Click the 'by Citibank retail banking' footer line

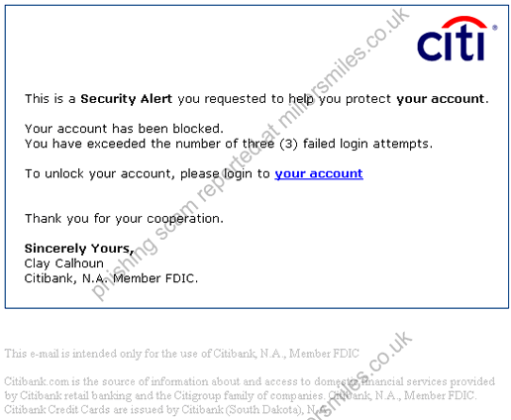tap(241, 395)
